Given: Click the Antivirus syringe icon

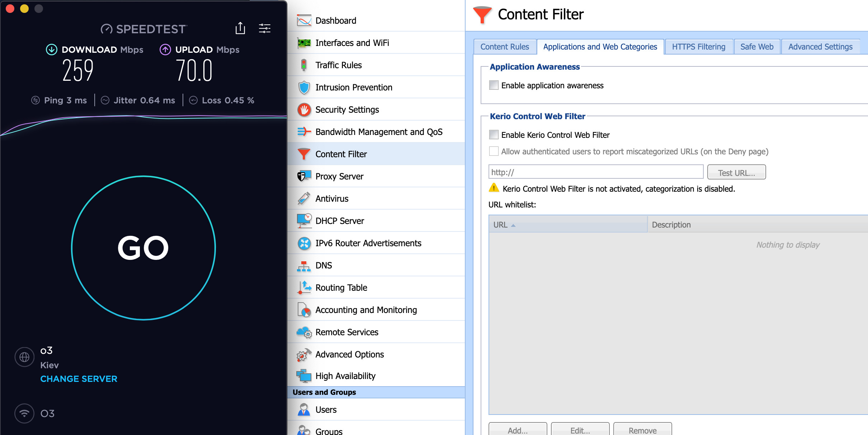Looking at the screenshot, I should [304, 198].
